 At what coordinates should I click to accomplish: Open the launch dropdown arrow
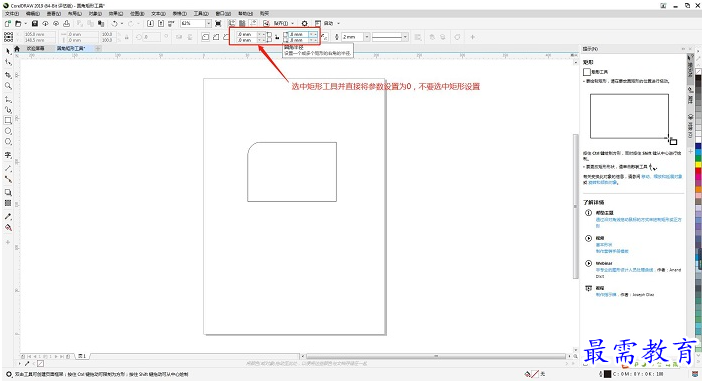tap(339, 23)
